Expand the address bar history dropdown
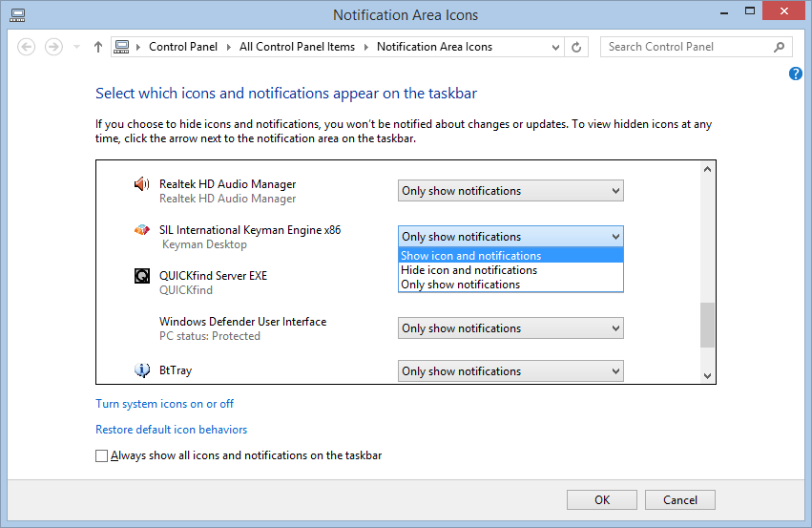Viewport: 812px width, 528px height. click(555, 47)
